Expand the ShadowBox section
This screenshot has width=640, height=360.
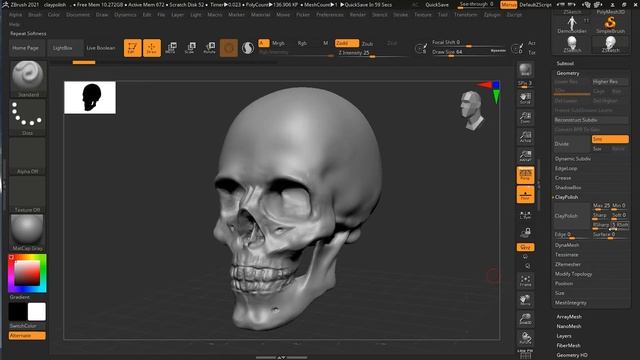pos(568,187)
